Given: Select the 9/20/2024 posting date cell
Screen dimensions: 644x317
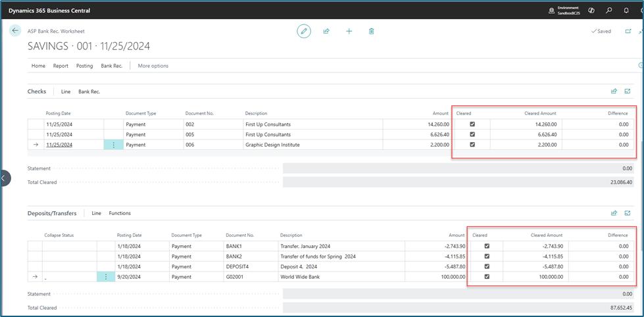Looking at the screenshot, I should click(x=142, y=277).
